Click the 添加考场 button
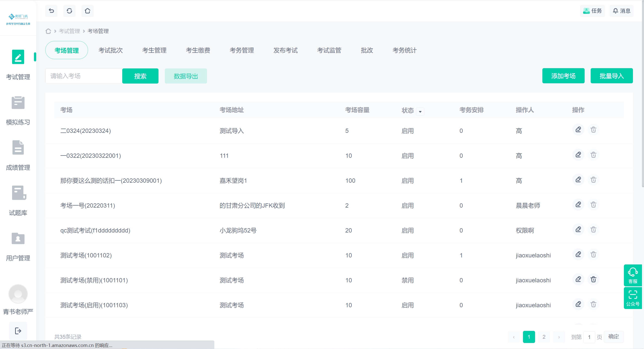The image size is (644, 349). pos(563,76)
